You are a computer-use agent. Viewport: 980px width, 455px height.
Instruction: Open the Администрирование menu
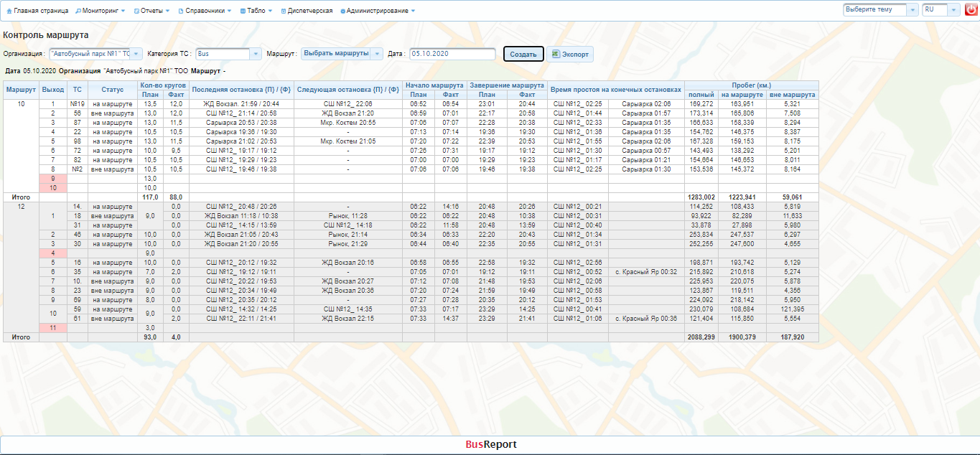pyautogui.click(x=378, y=11)
